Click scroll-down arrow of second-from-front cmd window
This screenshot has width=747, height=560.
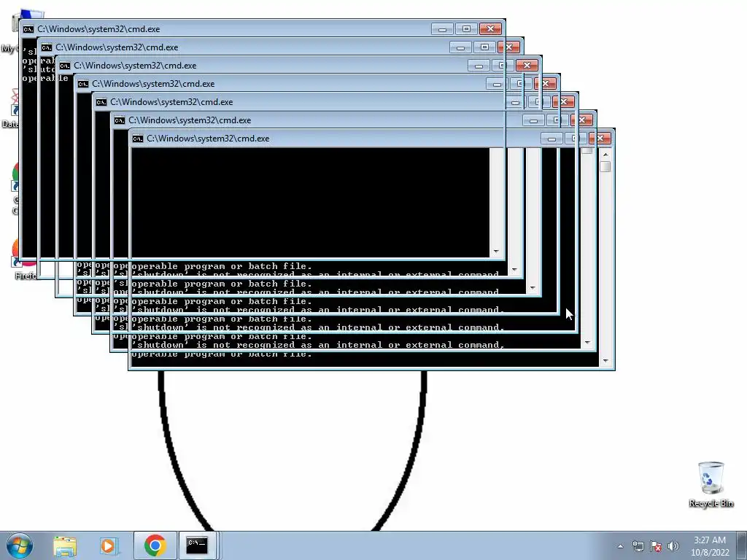(x=587, y=343)
